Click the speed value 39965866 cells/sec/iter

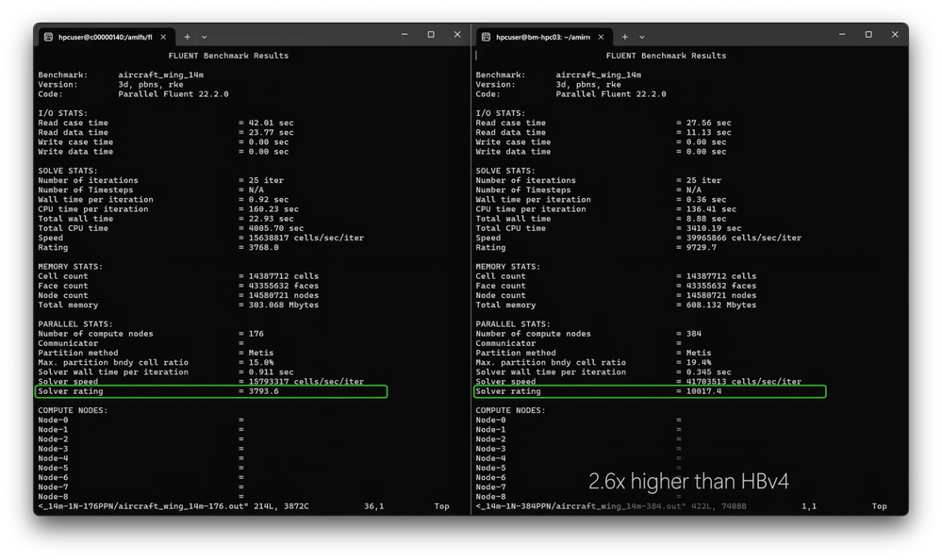pos(744,238)
